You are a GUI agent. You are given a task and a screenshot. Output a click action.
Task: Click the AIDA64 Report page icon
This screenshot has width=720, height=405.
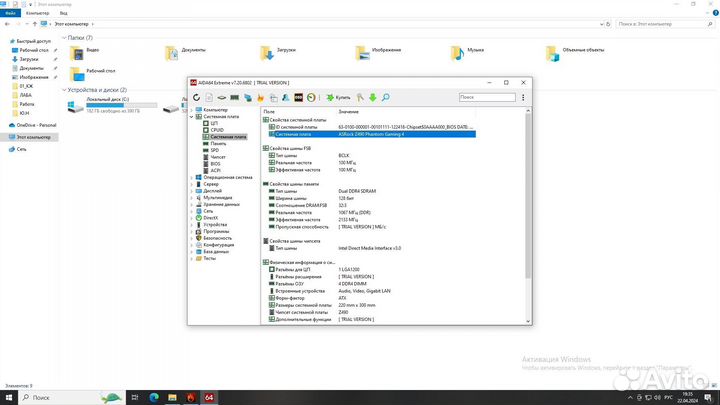click(x=209, y=97)
